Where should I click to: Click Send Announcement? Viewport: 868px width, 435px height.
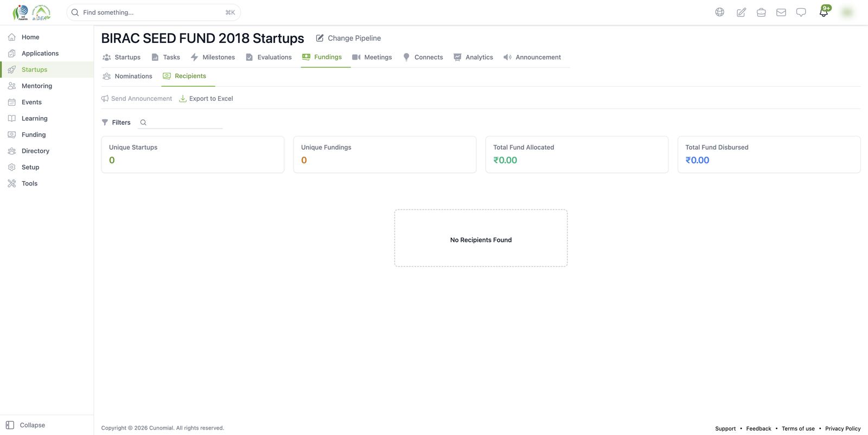(x=137, y=99)
